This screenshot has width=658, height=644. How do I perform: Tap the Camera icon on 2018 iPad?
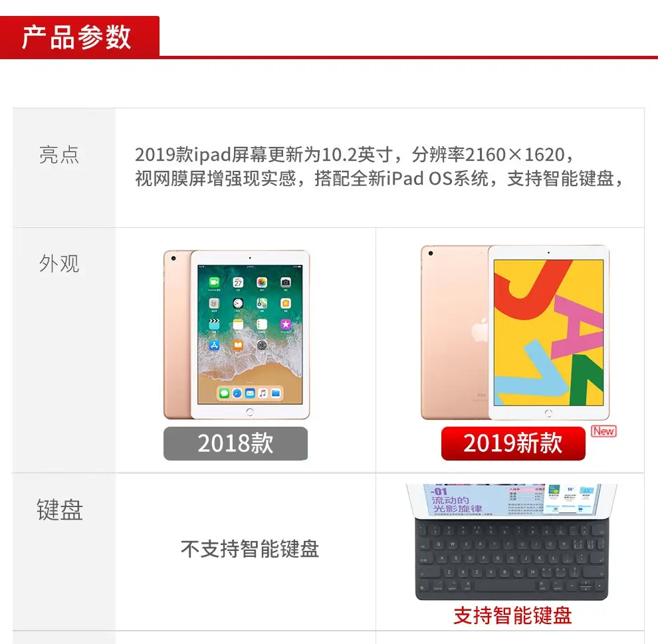(x=285, y=282)
